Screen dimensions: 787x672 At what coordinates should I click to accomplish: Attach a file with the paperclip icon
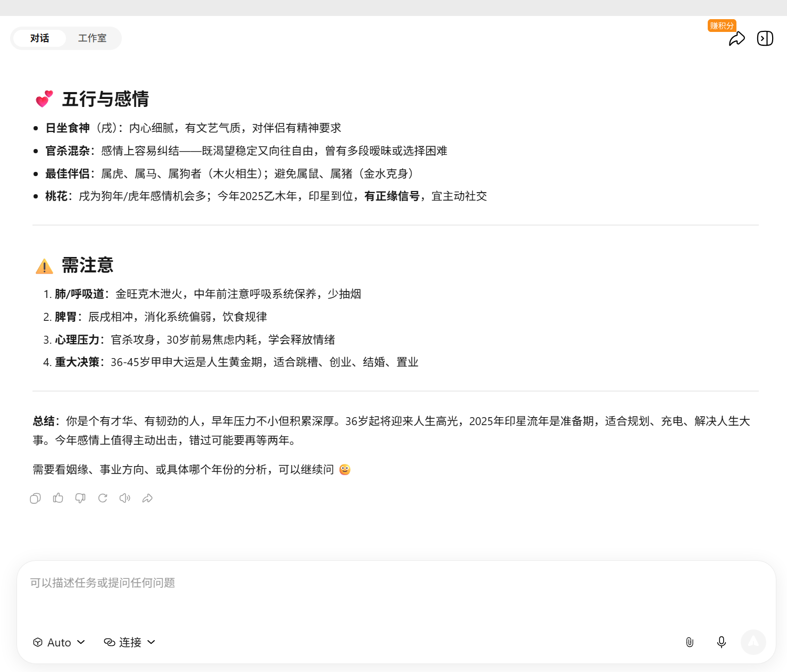click(x=690, y=642)
